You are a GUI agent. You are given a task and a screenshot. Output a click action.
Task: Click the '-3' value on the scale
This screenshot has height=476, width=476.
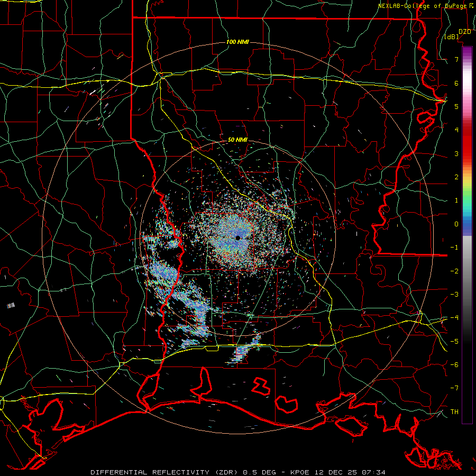(454, 295)
